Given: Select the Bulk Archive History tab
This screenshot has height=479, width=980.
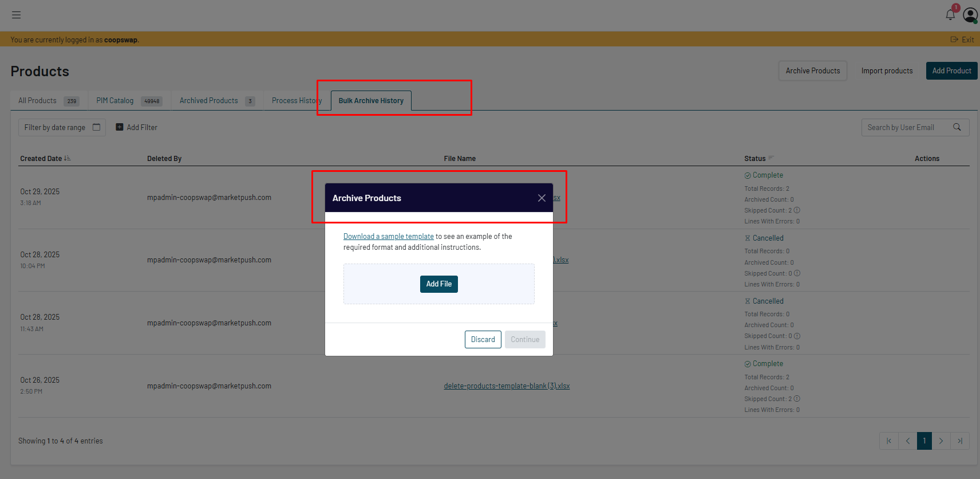Looking at the screenshot, I should point(371,100).
